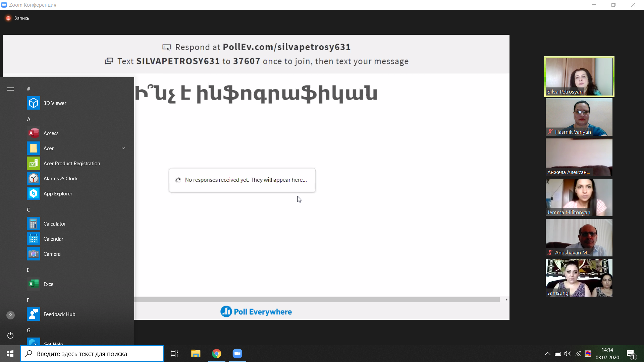Screen dimensions: 644x362
Task: Open the clock showing 14:14
Action: [607, 350]
